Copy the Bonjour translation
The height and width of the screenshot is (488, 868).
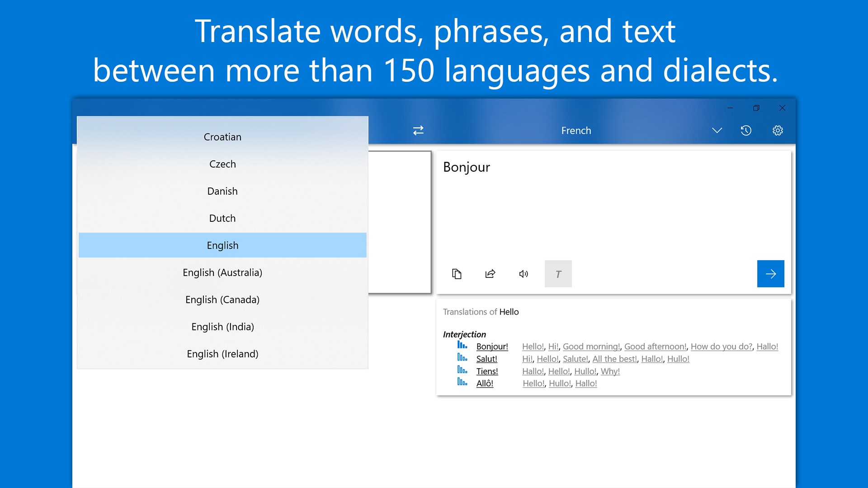click(x=457, y=274)
